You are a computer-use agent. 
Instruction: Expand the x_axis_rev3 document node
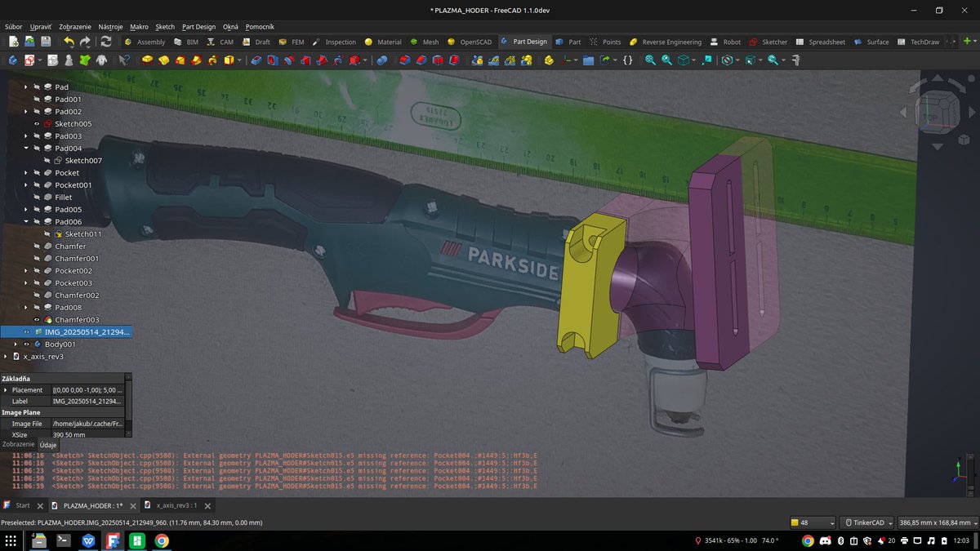coord(6,357)
